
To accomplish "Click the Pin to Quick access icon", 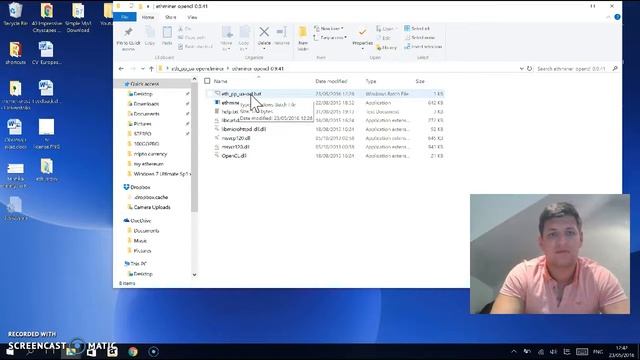I will pyautogui.click(x=128, y=32).
